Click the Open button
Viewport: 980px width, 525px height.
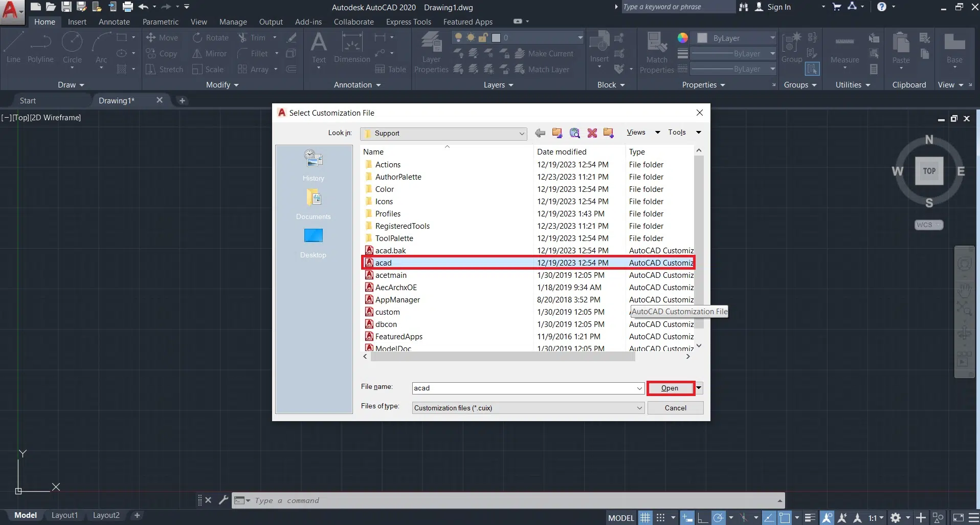pos(670,388)
